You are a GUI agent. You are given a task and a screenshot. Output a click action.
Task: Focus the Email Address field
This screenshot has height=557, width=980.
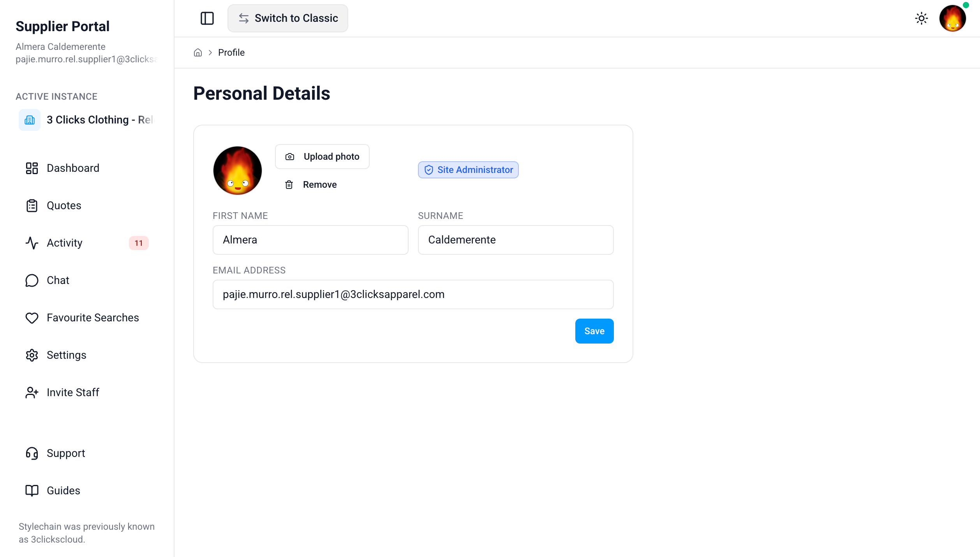tap(413, 294)
